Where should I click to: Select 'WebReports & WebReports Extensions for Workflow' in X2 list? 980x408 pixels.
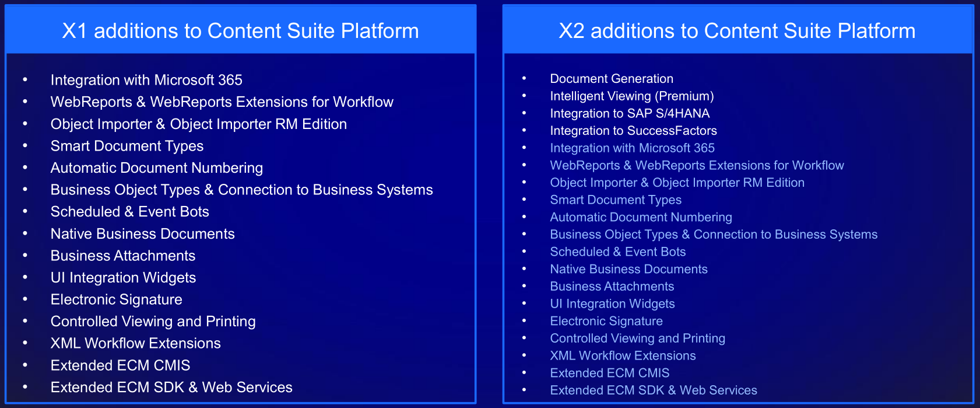coord(697,165)
